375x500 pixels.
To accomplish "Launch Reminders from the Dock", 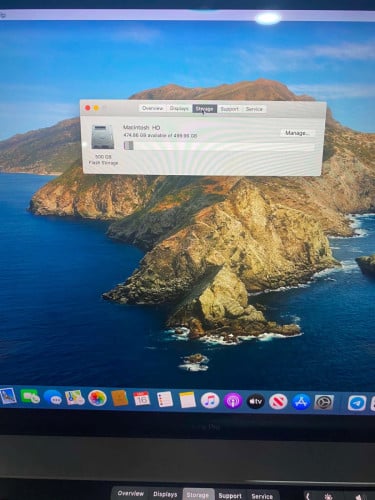I will point(165,399).
